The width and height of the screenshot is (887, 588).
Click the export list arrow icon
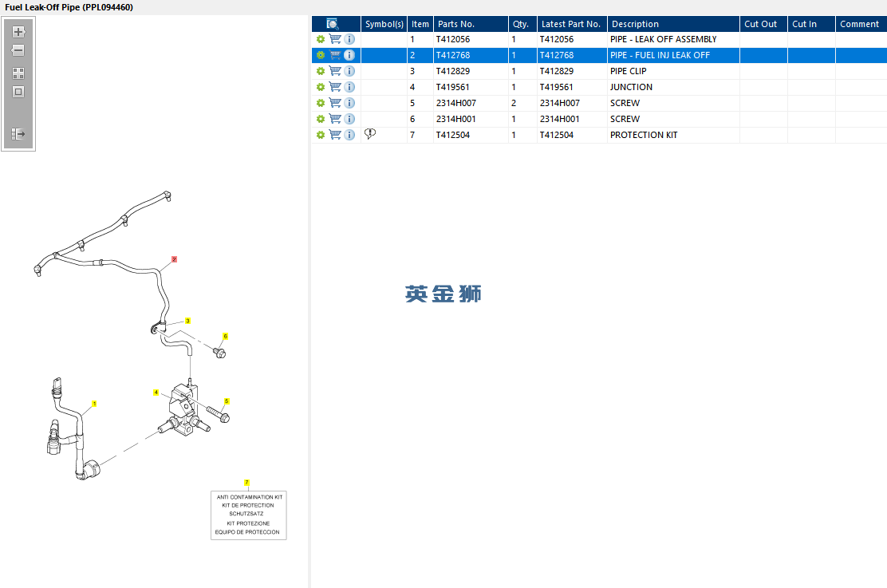tap(18, 134)
